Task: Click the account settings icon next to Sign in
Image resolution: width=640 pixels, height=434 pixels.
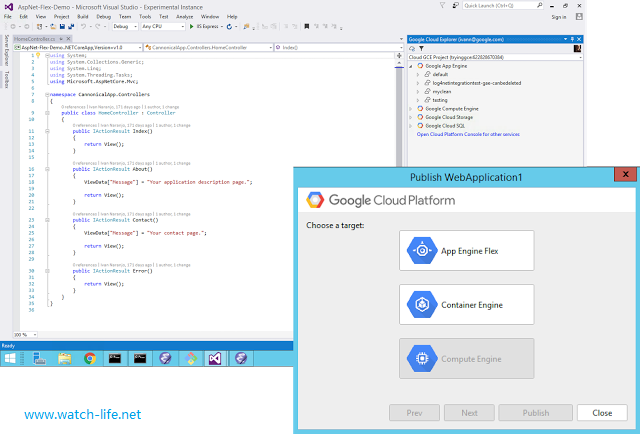Action: 579,17
